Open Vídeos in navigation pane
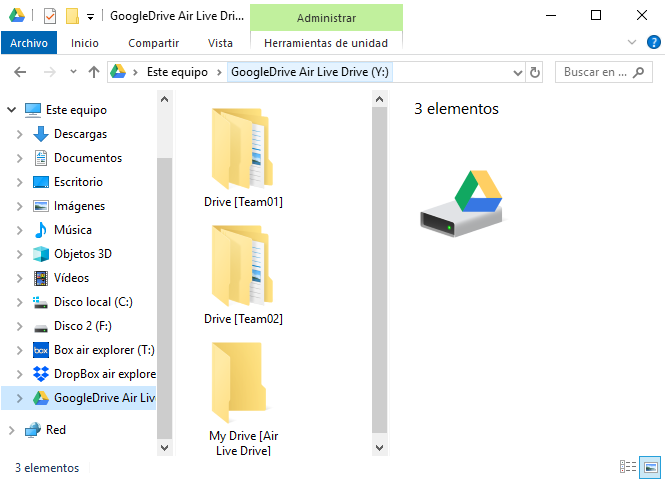 71,278
